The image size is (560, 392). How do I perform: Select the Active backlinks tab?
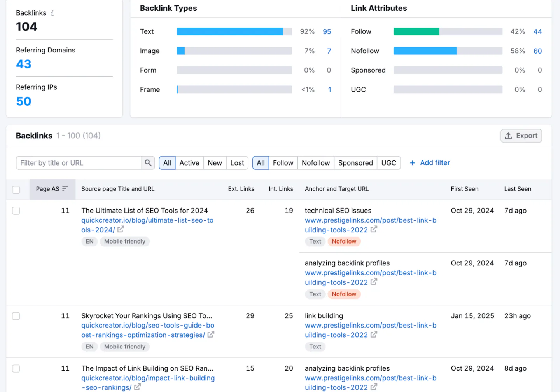coord(189,163)
